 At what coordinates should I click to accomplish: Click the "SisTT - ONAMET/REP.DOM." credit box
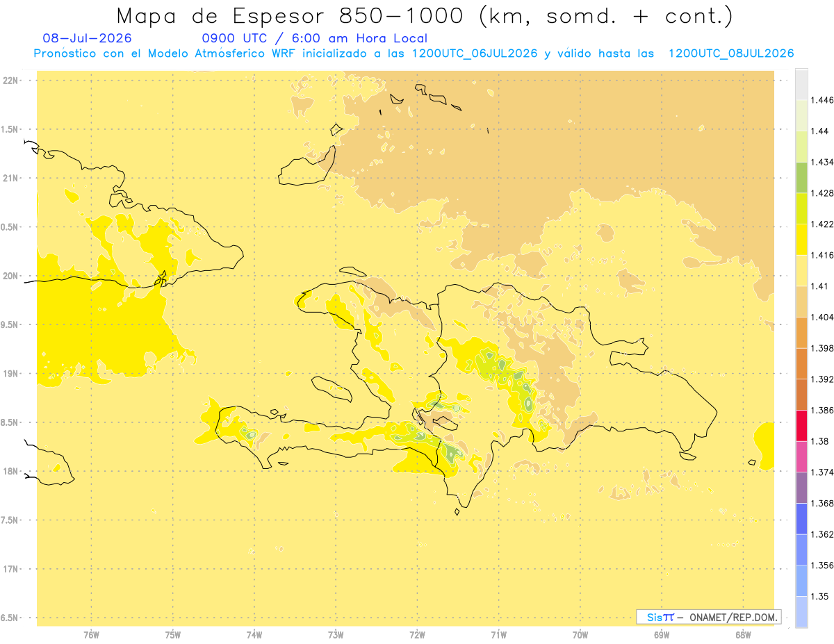[709, 617]
